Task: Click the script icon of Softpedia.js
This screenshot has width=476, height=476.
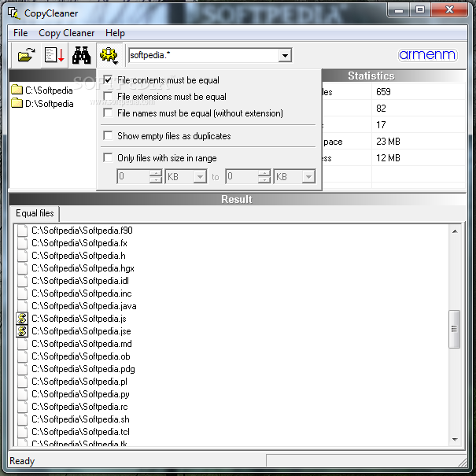Action: coord(22,319)
